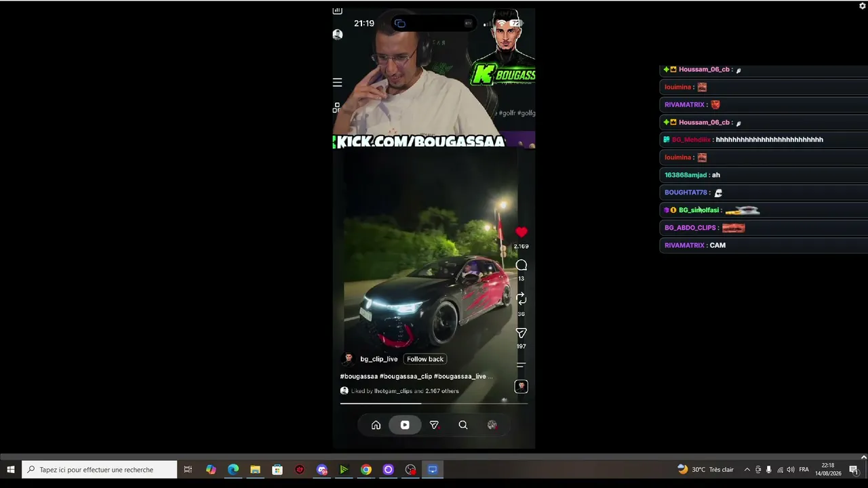Image resolution: width=868 pixels, height=488 pixels.
Task: Switch the FRA keyboard language indicator
Action: tap(804, 469)
